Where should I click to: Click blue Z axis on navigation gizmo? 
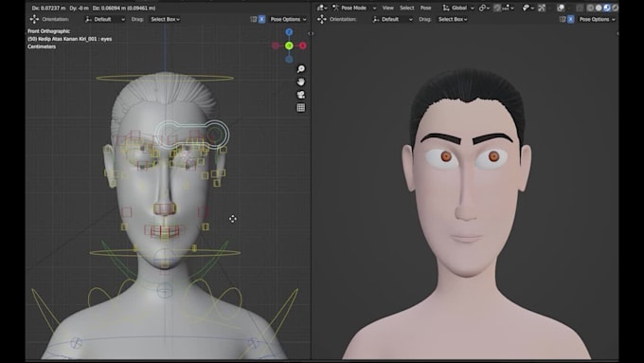tap(289, 32)
